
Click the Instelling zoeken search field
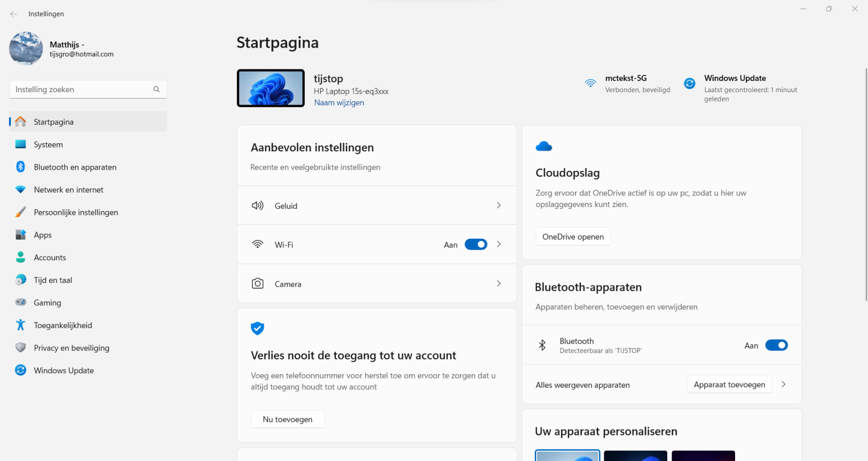click(x=81, y=89)
